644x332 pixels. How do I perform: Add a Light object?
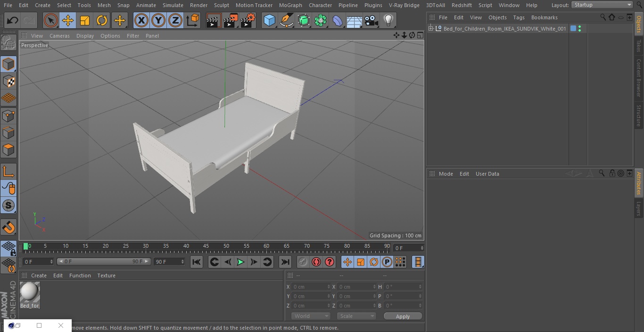[x=388, y=20]
